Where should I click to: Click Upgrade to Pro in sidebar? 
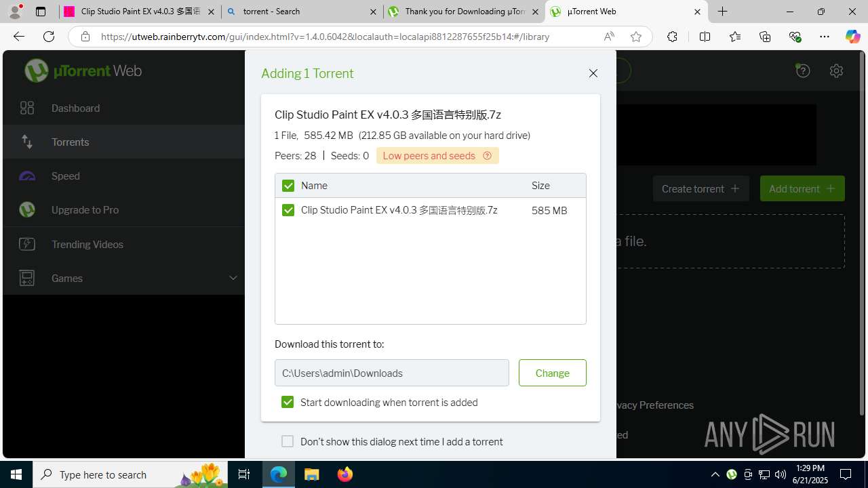click(x=123, y=209)
